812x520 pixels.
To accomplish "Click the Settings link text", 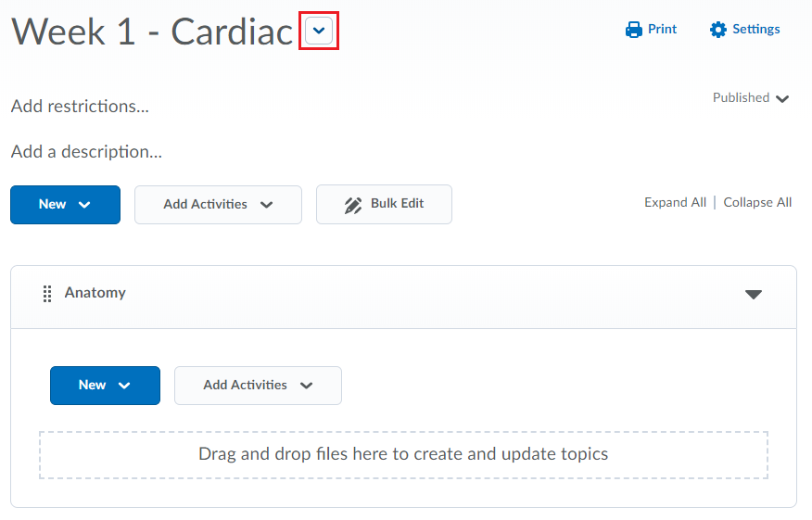I will pyautogui.click(x=755, y=30).
